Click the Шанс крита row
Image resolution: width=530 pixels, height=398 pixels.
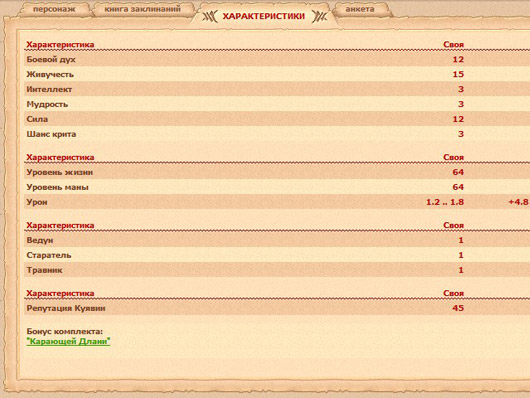click(x=277, y=134)
